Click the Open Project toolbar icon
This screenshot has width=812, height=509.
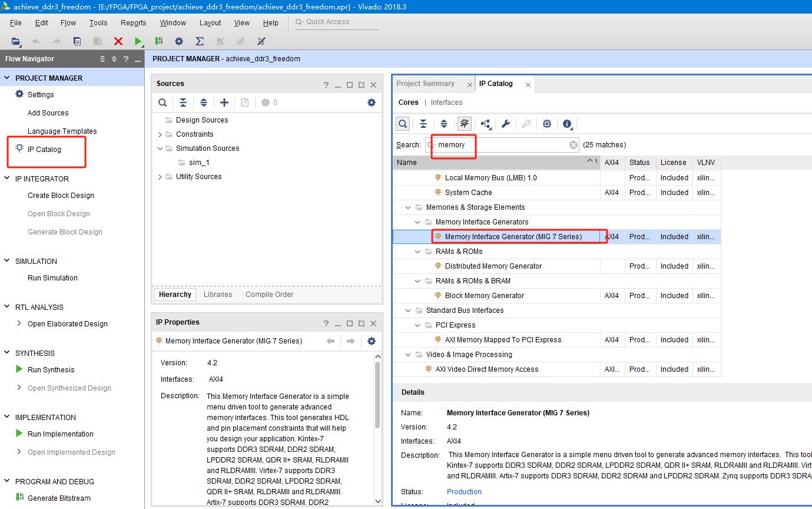click(x=16, y=41)
